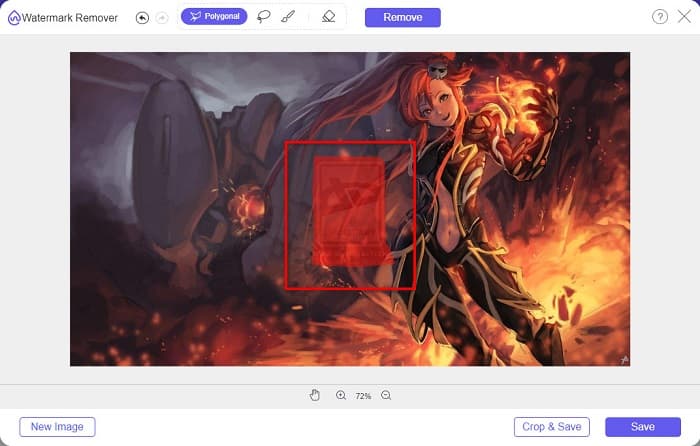Click the Crop & Save button

pos(552,427)
